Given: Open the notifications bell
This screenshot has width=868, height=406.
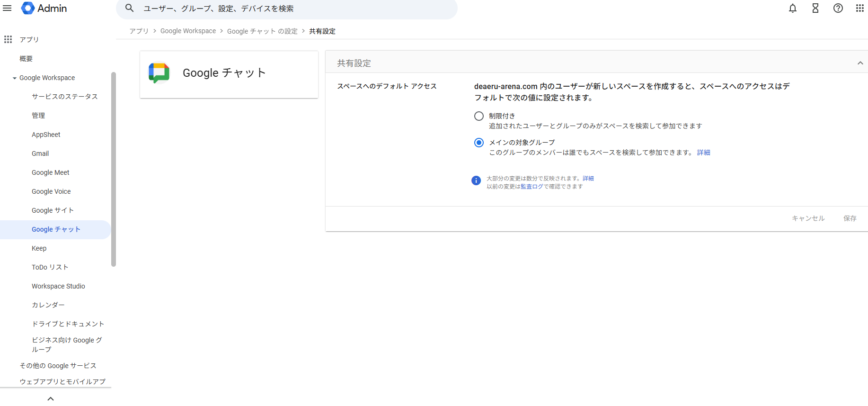Looking at the screenshot, I should point(793,8).
